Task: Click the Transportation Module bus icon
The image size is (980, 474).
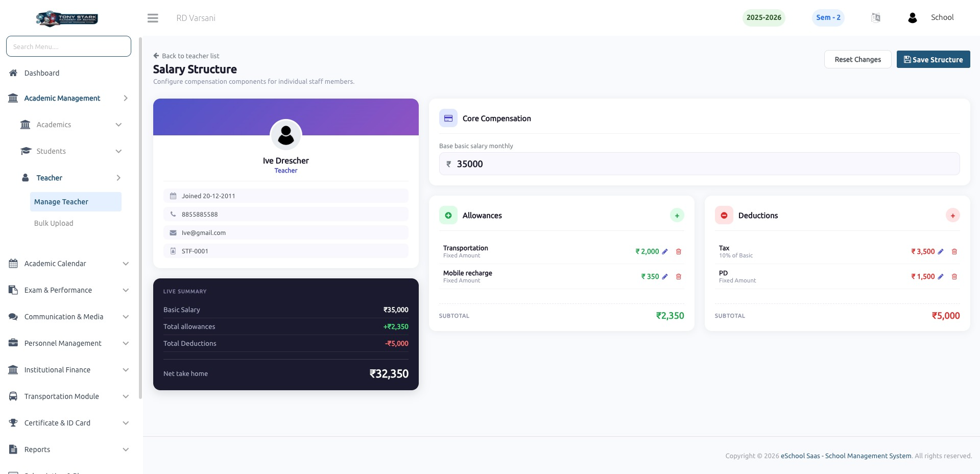Action: click(13, 396)
